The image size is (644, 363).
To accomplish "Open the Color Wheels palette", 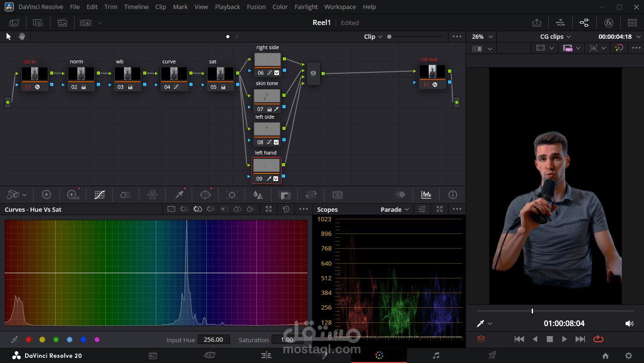I will tap(46, 195).
